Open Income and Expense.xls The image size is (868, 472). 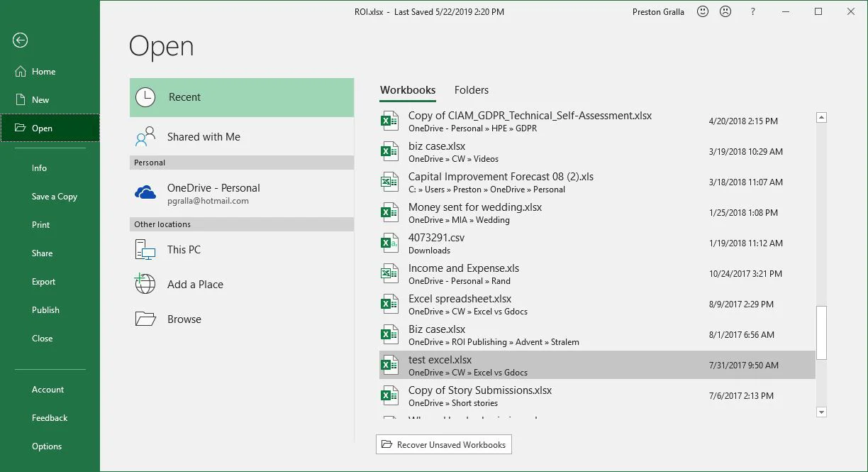point(597,273)
